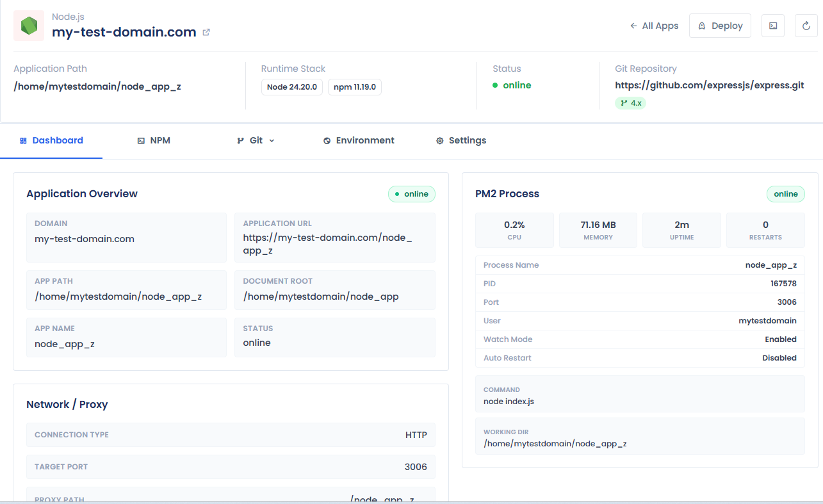The height and width of the screenshot is (504, 823).
Task: Click the Git repository URL text
Action: pos(710,85)
